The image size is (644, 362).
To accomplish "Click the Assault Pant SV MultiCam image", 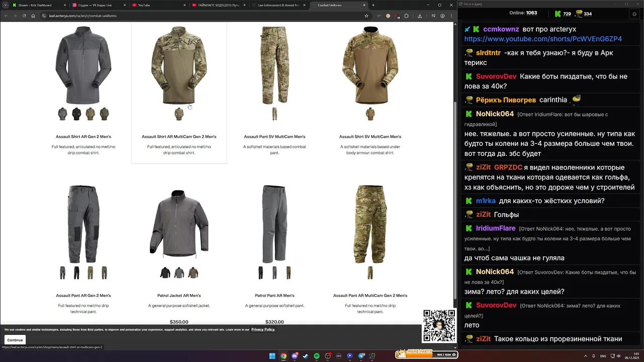I will pos(275,65).
